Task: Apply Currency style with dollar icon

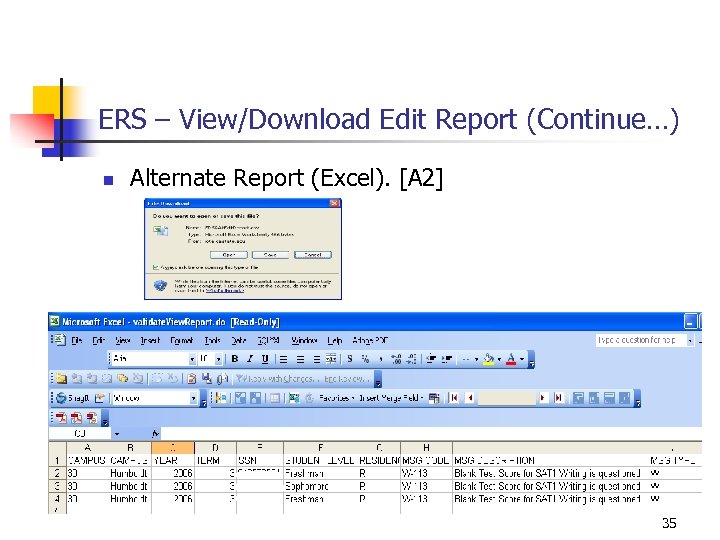Action: coord(350,359)
